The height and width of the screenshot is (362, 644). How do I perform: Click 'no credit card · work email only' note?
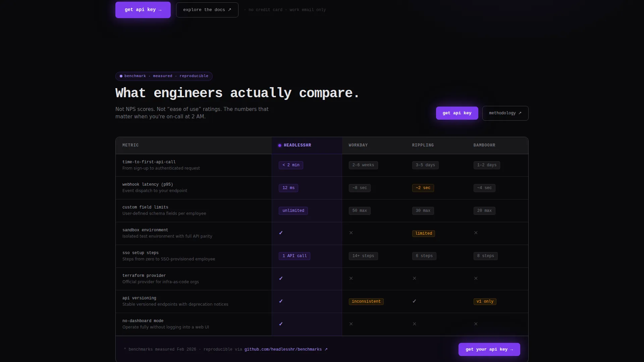287,10
